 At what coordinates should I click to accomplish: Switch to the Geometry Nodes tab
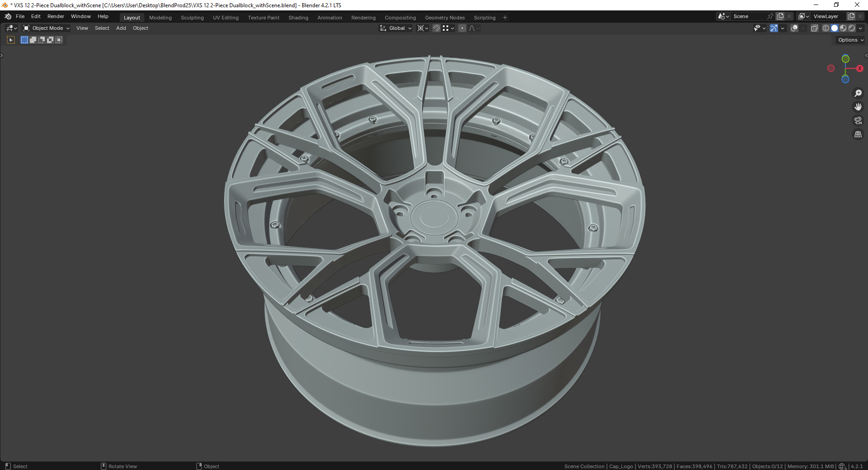tap(445, 18)
